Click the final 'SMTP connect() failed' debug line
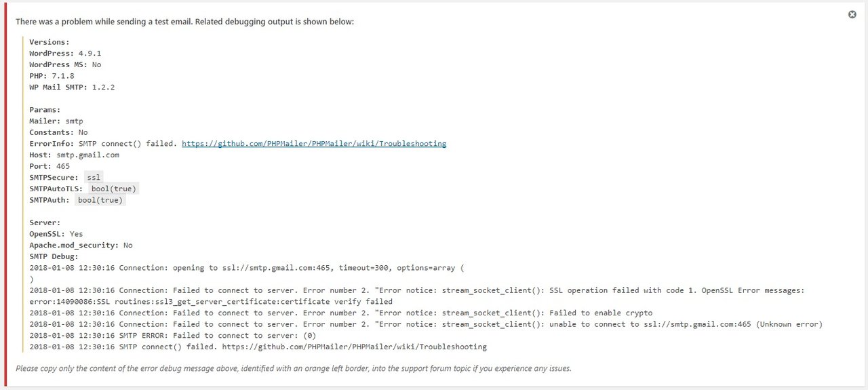 click(258, 347)
